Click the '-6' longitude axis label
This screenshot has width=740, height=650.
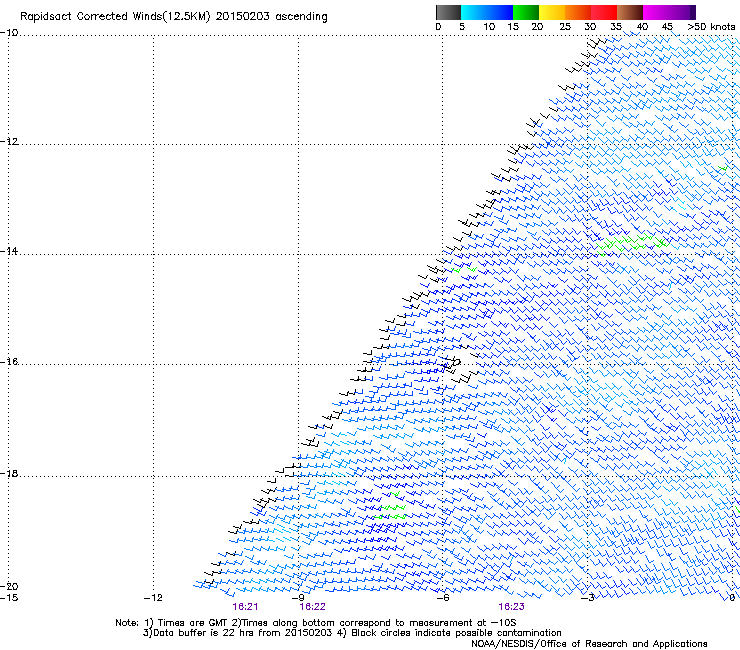coord(442,598)
